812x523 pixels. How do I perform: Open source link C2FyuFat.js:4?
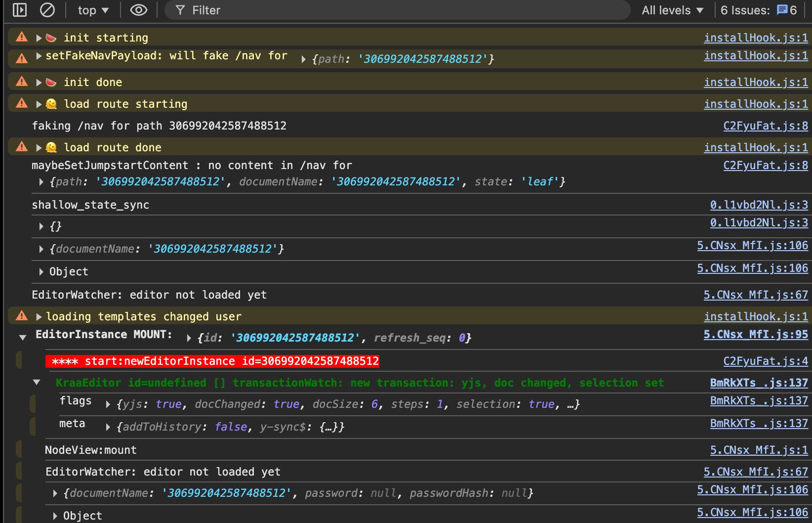765,361
